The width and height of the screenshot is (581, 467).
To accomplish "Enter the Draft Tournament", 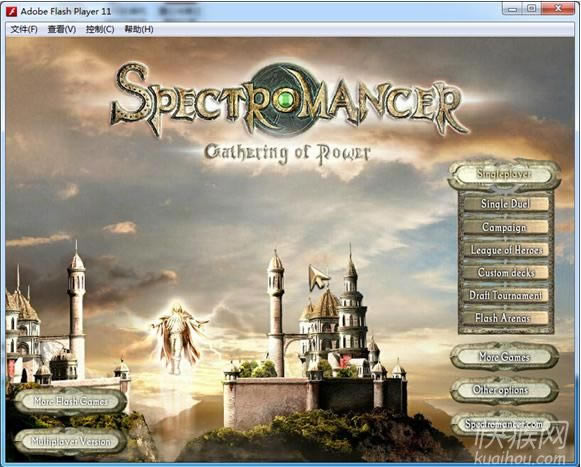I will [x=506, y=295].
